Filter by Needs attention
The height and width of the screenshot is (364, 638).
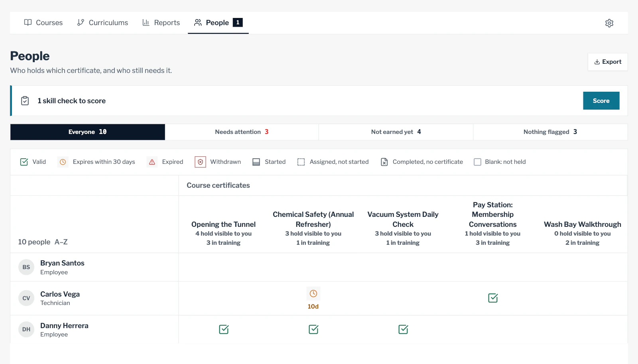click(x=242, y=132)
